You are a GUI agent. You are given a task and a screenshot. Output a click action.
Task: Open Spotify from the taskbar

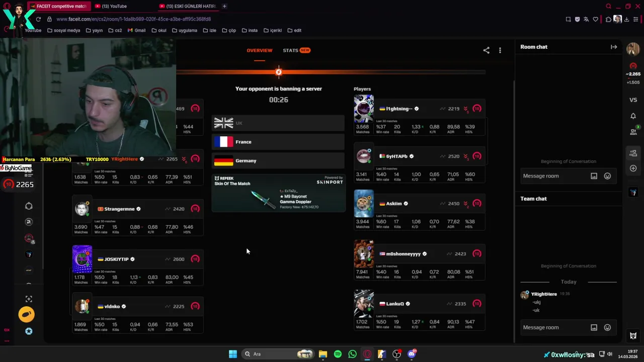point(338,354)
